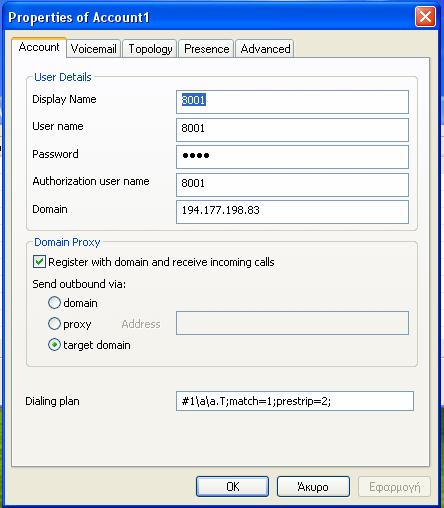Viewport: 444px width, 508px height.
Task: Open the Topology tab
Action: coord(150,49)
